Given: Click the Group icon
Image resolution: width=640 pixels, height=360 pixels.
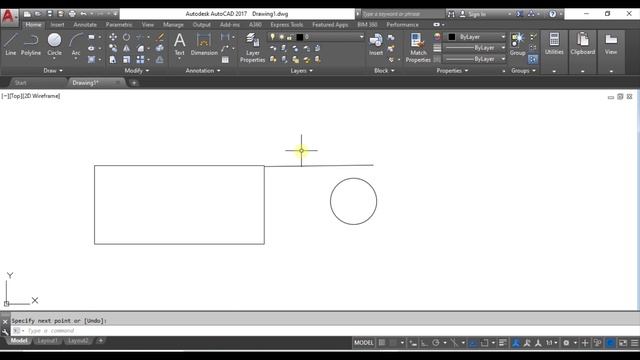Looking at the screenshot, I should [x=517, y=44].
